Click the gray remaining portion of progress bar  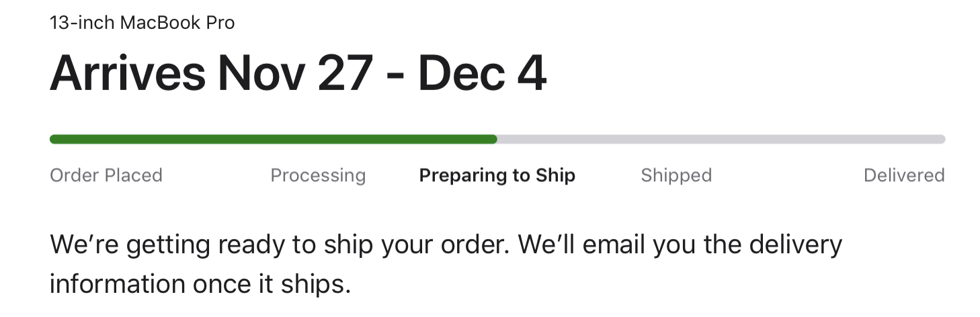click(x=719, y=139)
